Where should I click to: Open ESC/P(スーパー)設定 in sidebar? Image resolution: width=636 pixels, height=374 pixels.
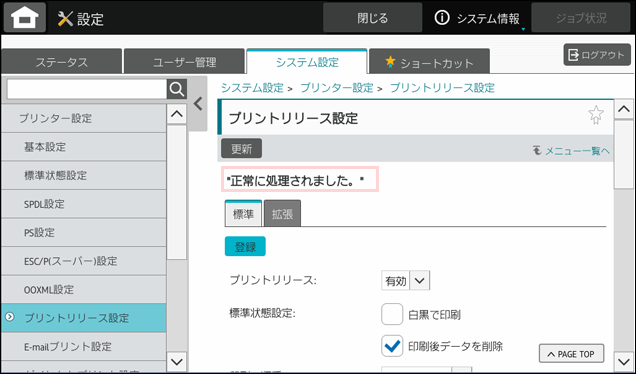click(84, 261)
